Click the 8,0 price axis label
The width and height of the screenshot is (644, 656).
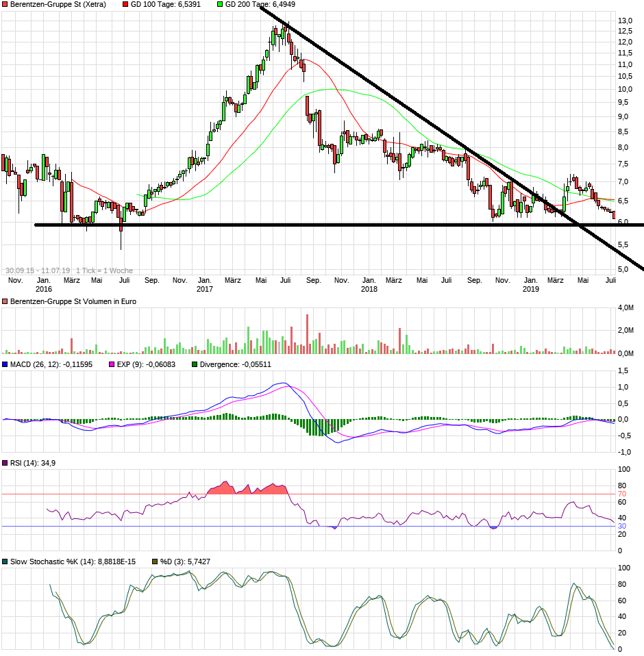623,147
